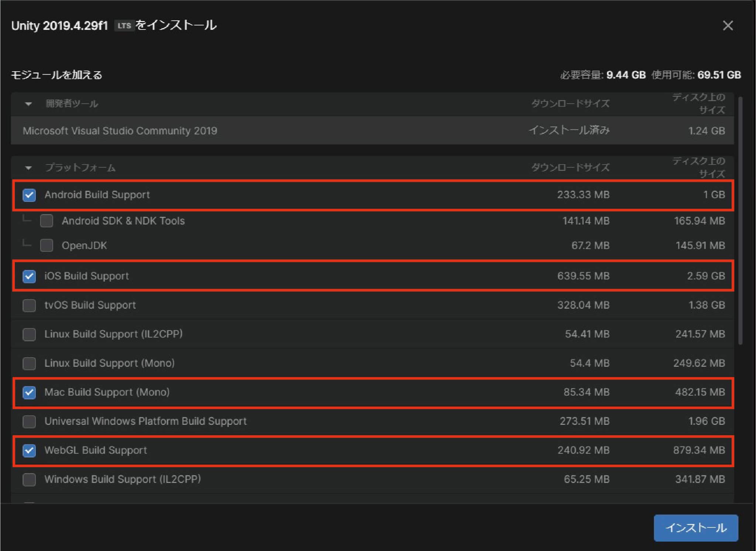This screenshot has height=551, width=756.
Task: Collapse the プラットフォーム section
Action: [28, 168]
